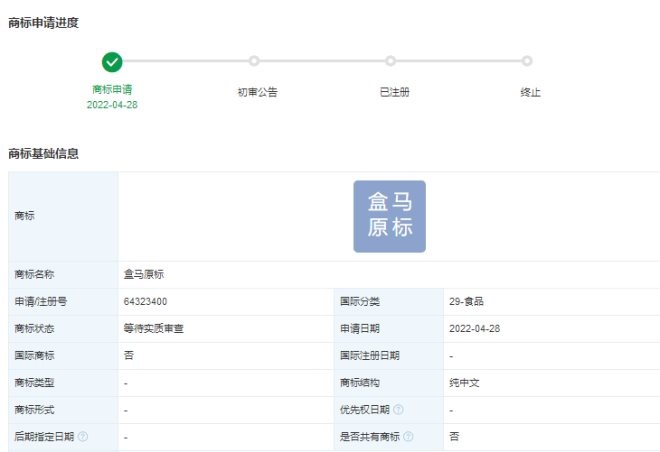Select the 商标类型 label cell

coord(63,383)
